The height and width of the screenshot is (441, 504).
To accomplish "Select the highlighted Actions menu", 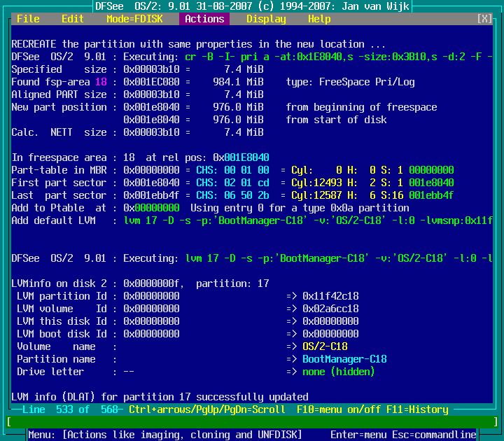I will tap(204, 19).
